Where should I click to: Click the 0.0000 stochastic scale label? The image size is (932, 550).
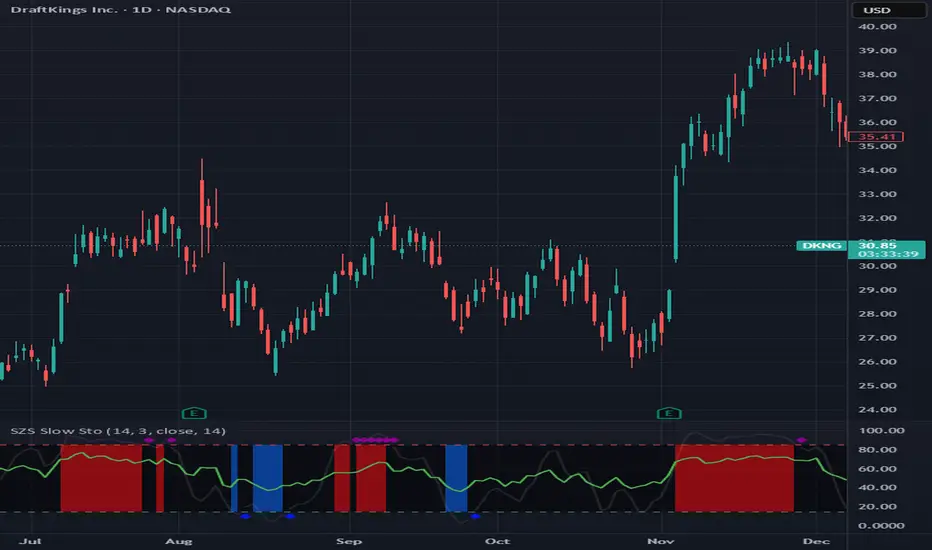click(x=881, y=526)
